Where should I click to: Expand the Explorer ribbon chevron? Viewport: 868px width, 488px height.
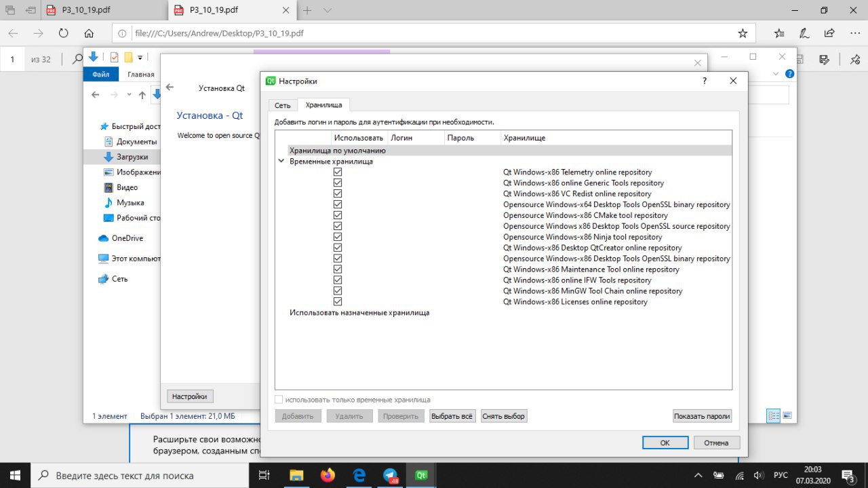(x=776, y=74)
